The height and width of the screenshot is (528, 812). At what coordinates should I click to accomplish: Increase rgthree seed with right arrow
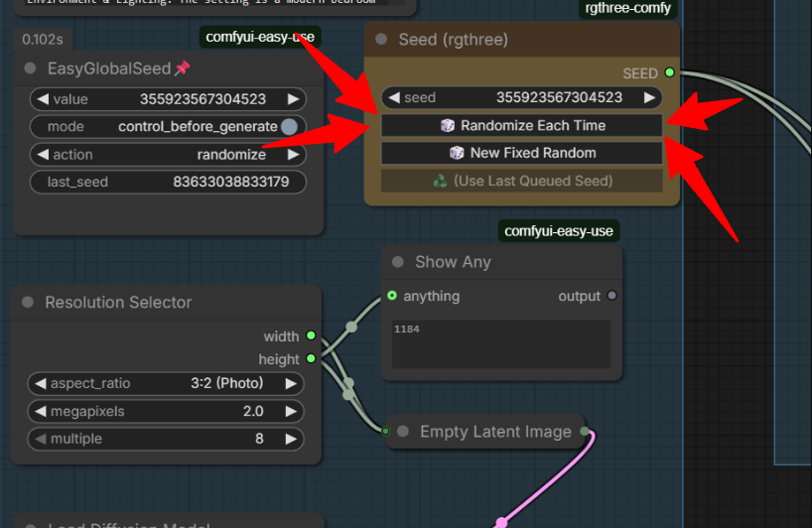coord(649,97)
